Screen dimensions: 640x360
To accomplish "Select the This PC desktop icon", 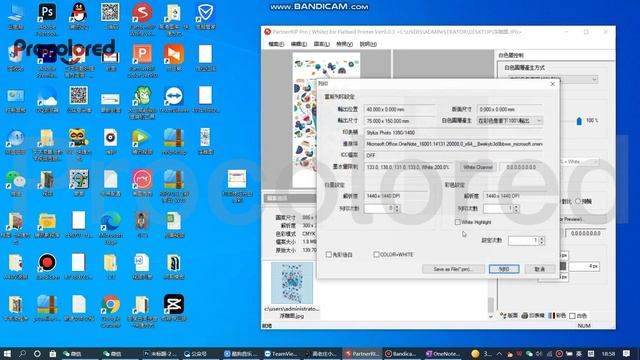I will click(x=16, y=12).
